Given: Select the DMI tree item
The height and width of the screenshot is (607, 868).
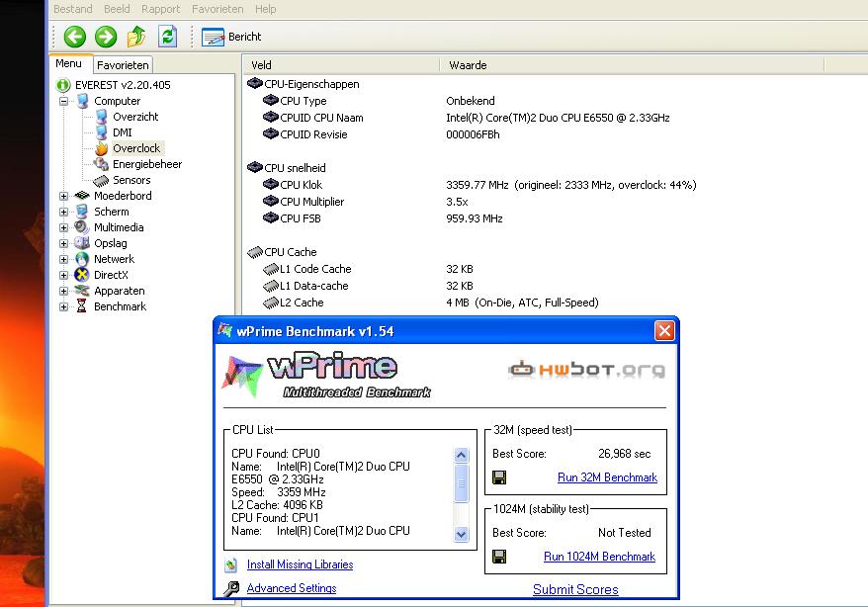Looking at the screenshot, I should 123,132.
